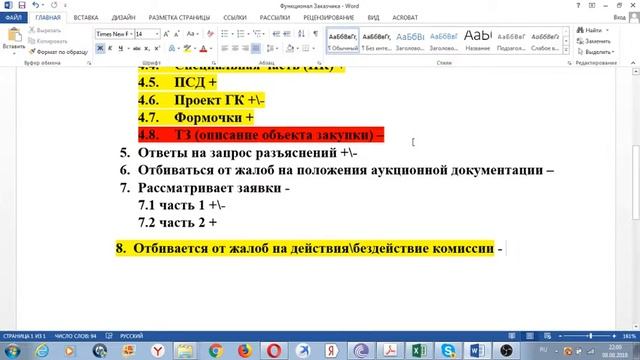Activate Format Painter (Формат по образцу)
Viewport: 640px width, 360px height.
[58, 52]
